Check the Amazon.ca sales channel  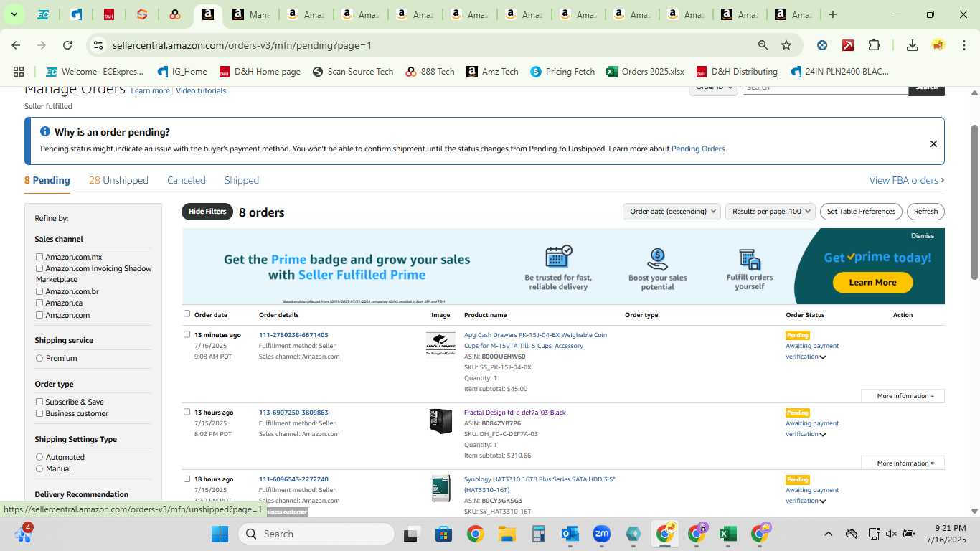click(39, 303)
